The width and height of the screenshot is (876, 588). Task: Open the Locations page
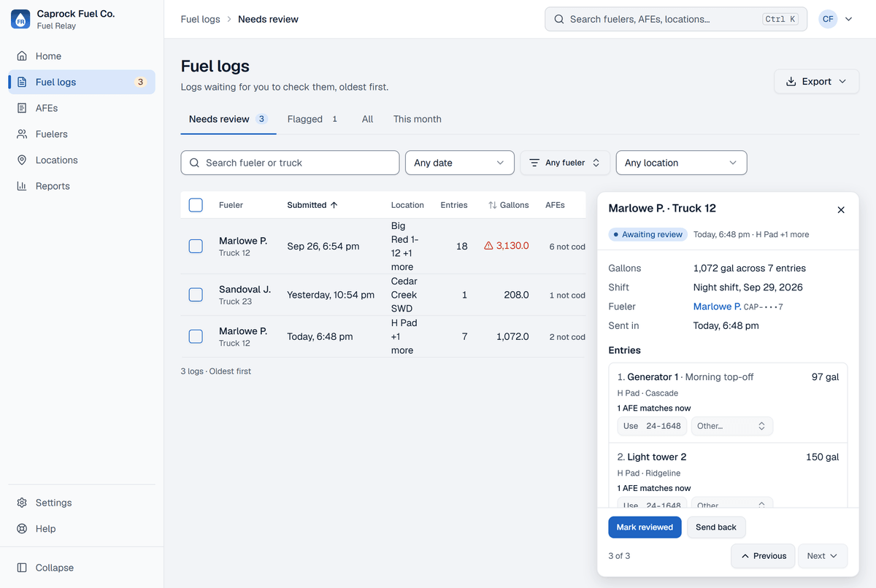click(x=82, y=160)
